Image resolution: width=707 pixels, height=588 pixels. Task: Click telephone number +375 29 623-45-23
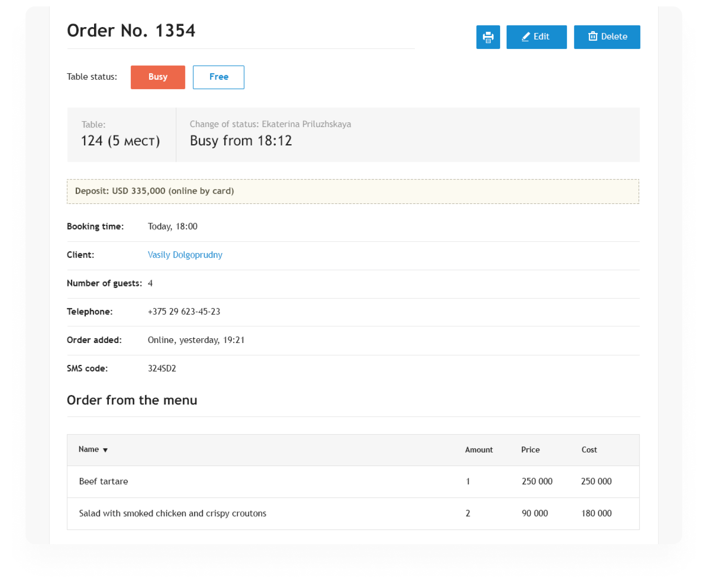click(184, 312)
